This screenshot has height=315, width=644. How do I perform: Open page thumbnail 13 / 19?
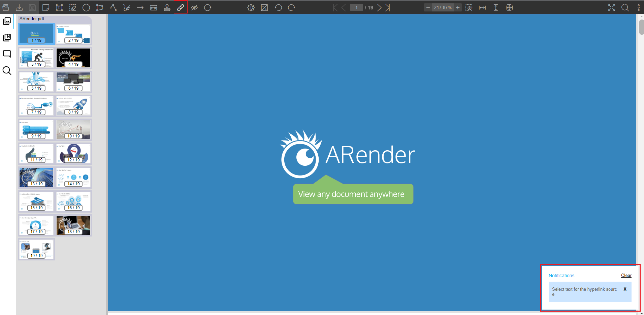coord(36,178)
